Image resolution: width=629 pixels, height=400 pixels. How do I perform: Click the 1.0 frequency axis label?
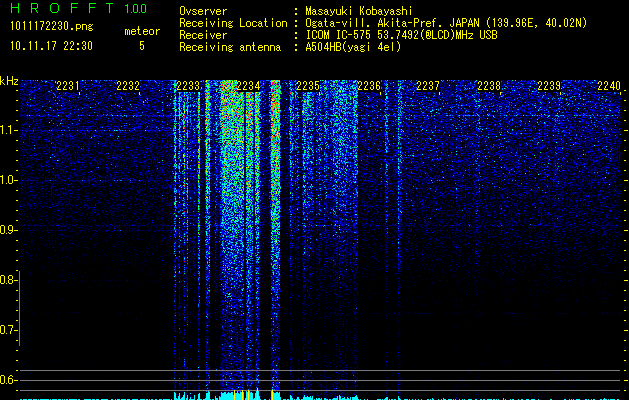[8, 180]
